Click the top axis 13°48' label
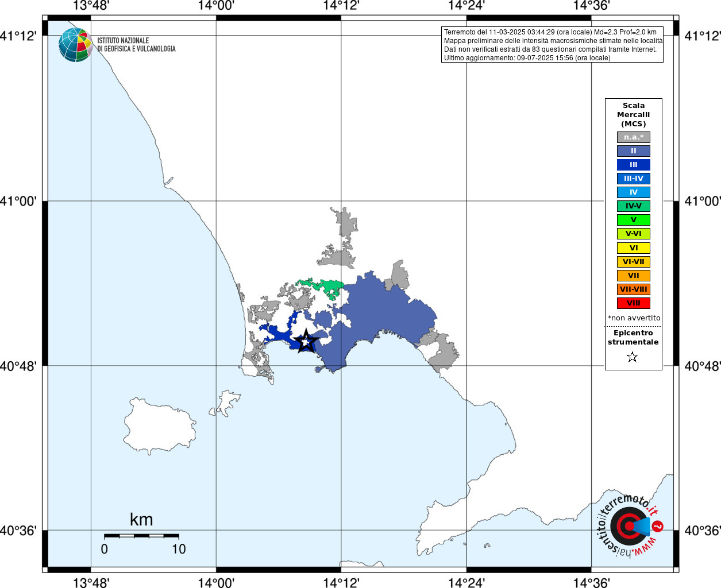Image resolution: width=721 pixels, height=588 pixels. coord(91,6)
